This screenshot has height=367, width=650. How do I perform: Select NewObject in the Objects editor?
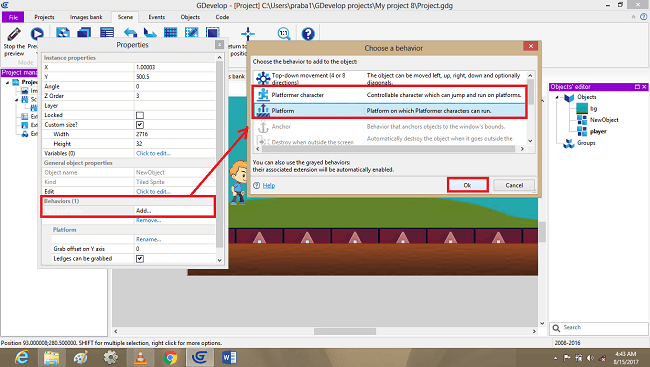tap(604, 120)
